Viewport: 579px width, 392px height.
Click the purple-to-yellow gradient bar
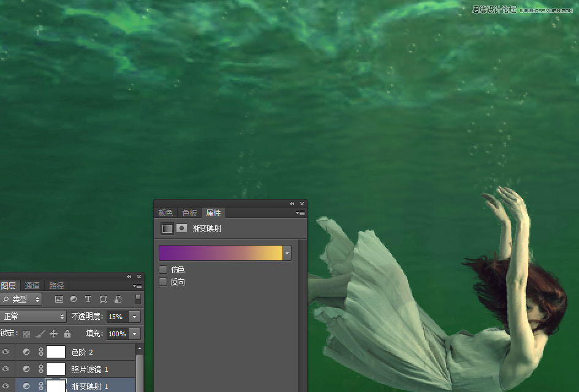pyautogui.click(x=221, y=253)
